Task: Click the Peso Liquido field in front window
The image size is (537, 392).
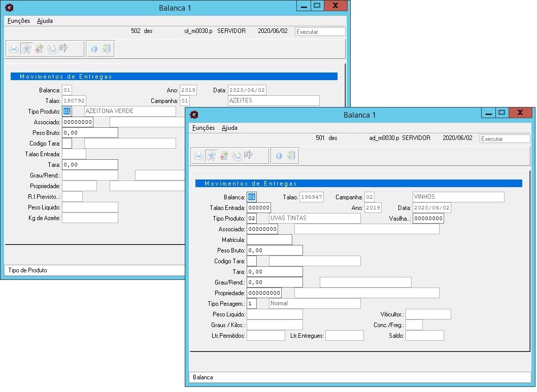Action: click(x=275, y=314)
